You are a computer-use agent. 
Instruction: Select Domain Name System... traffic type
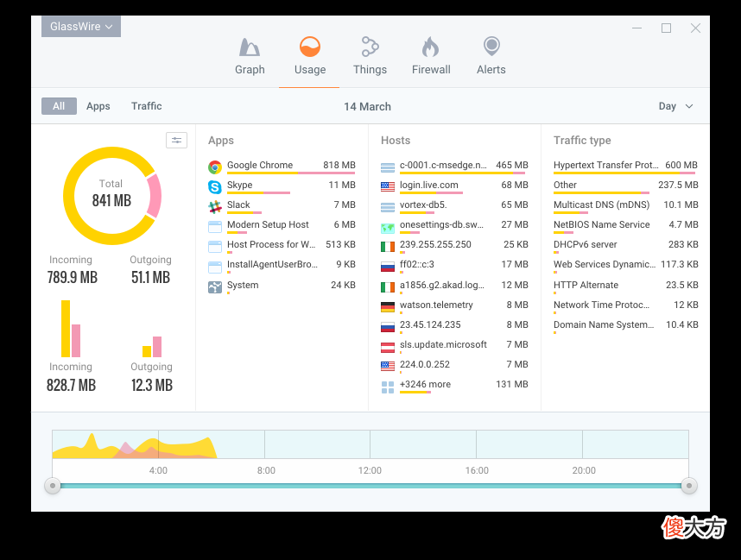click(x=625, y=327)
